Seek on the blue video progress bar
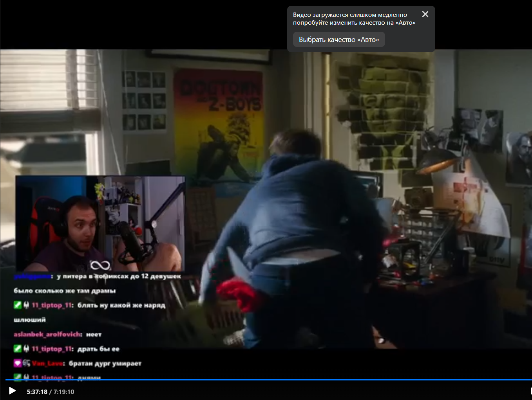 pos(268,380)
